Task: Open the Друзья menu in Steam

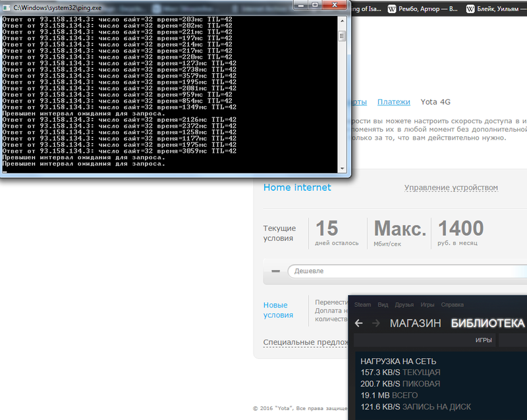Action: click(405, 305)
